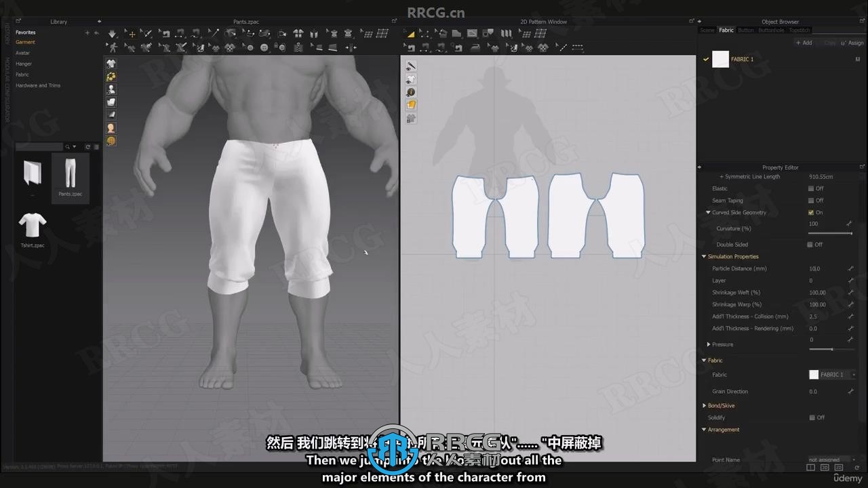Click the refresh icon beside library search

coord(87,146)
